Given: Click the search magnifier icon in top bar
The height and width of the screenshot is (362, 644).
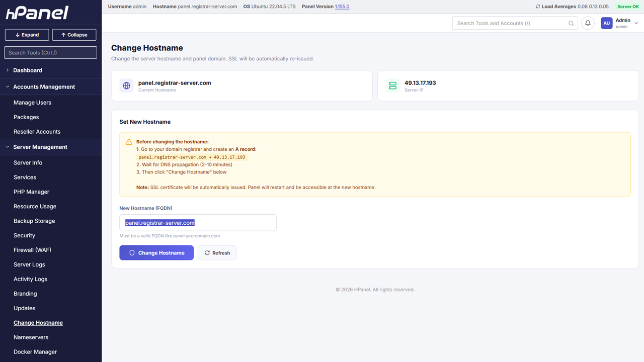Looking at the screenshot, I should click(x=571, y=23).
